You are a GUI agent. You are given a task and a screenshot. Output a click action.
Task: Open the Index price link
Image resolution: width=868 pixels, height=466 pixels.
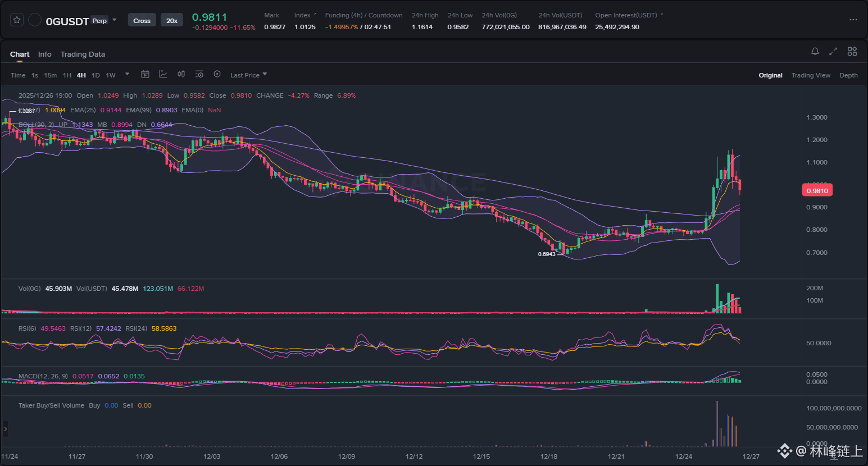[305, 15]
